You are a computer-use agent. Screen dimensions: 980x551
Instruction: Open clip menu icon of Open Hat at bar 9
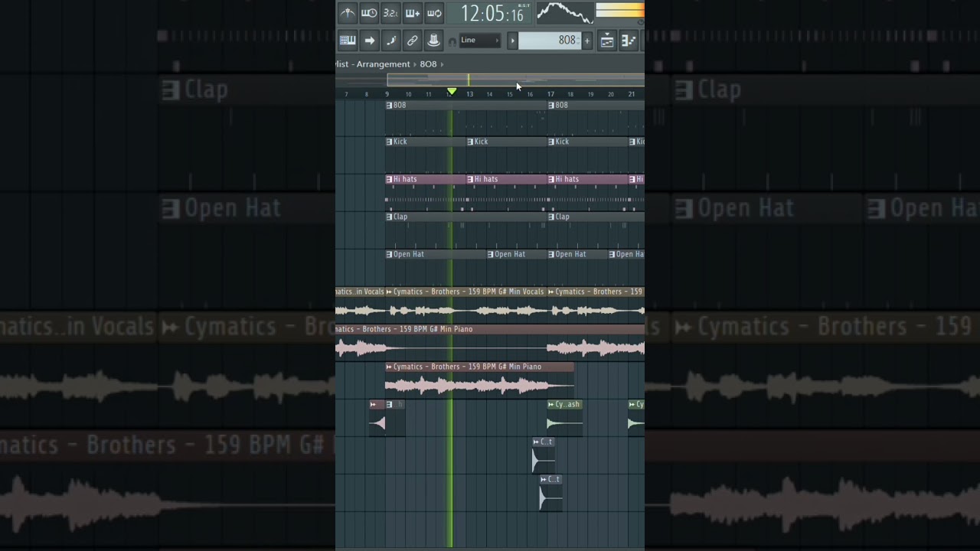(389, 254)
